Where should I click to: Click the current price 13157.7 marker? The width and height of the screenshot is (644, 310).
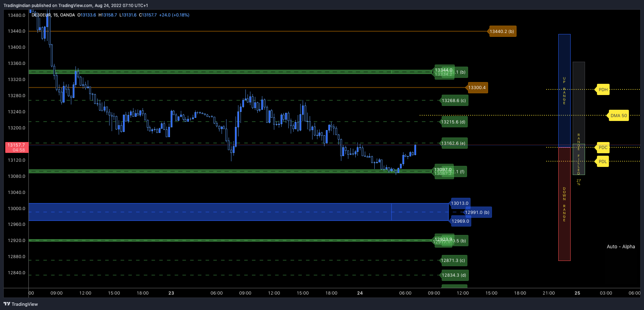click(x=17, y=147)
